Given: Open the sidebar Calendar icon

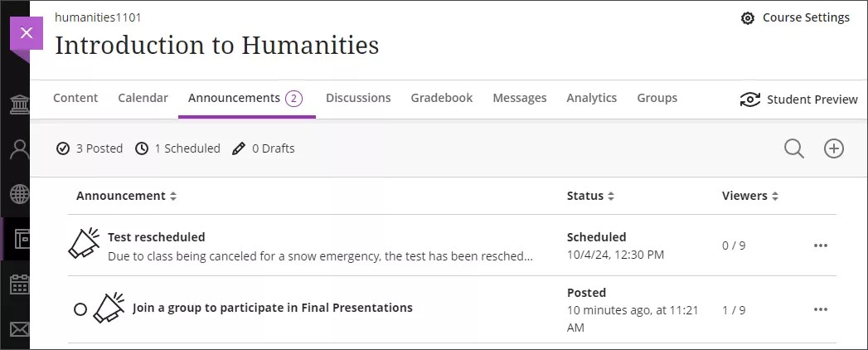Looking at the screenshot, I should coord(18,284).
